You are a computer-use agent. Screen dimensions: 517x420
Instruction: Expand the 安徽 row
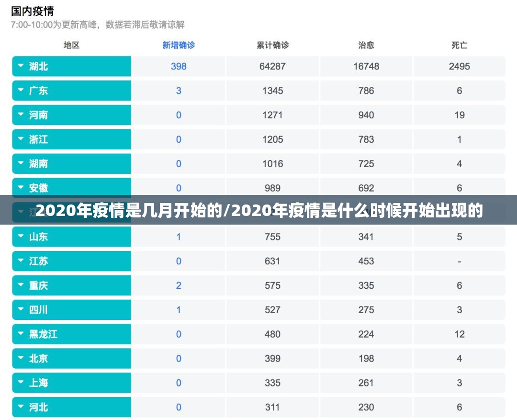click(21, 188)
